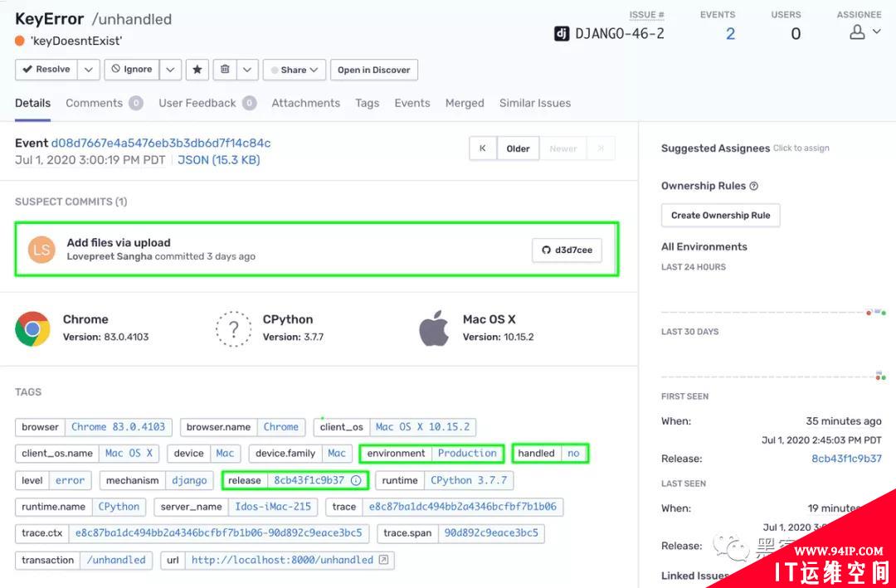The height and width of the screenshot is (588, 896).
Task: Click environment tag value Production
Action: click(x=467, y=453)
